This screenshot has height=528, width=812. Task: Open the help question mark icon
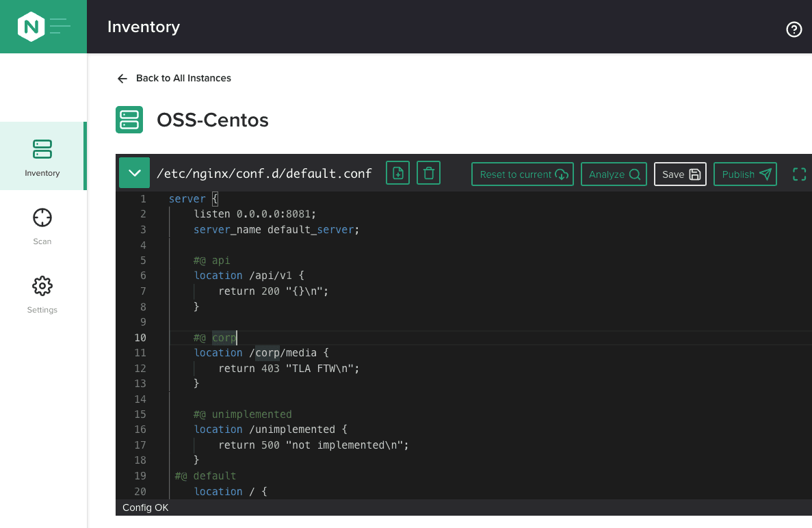[794, 29]
